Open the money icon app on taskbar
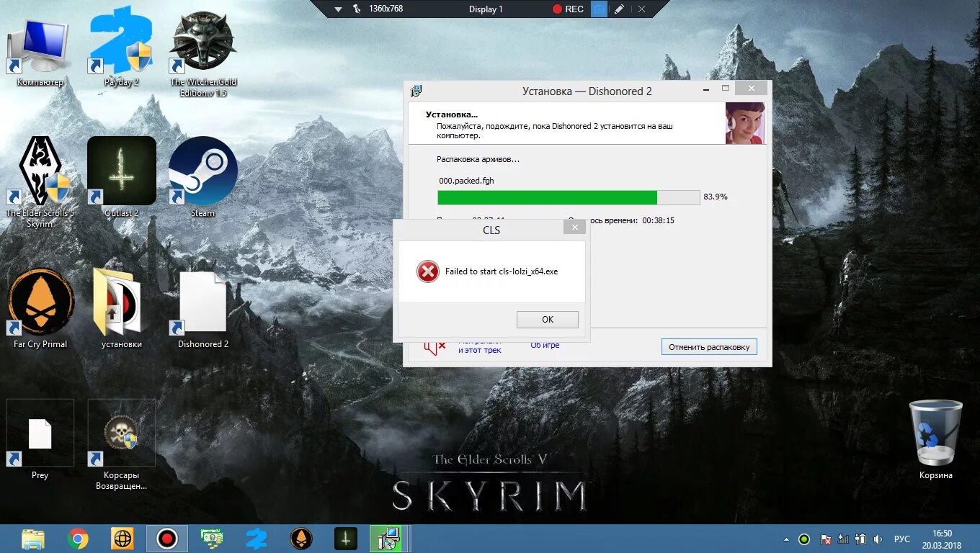The height and width of the screenshot is (553, 980). [212, 538]
